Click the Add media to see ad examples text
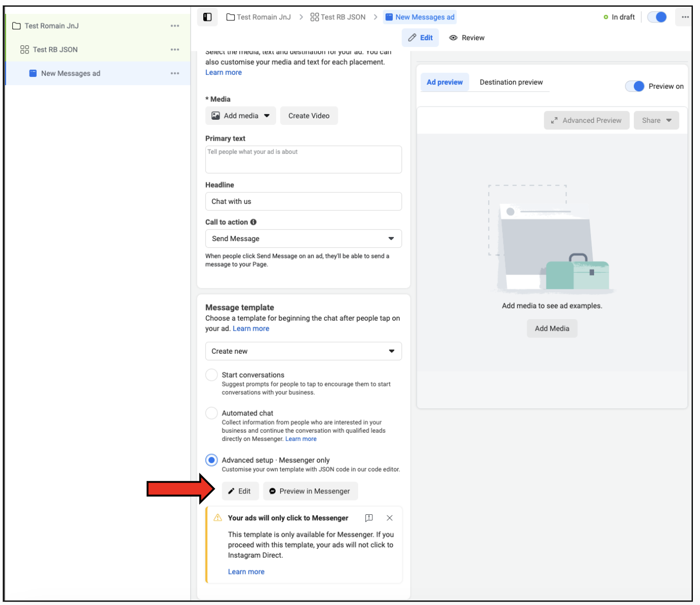The image size is (700, 605). tap(552, 306)
